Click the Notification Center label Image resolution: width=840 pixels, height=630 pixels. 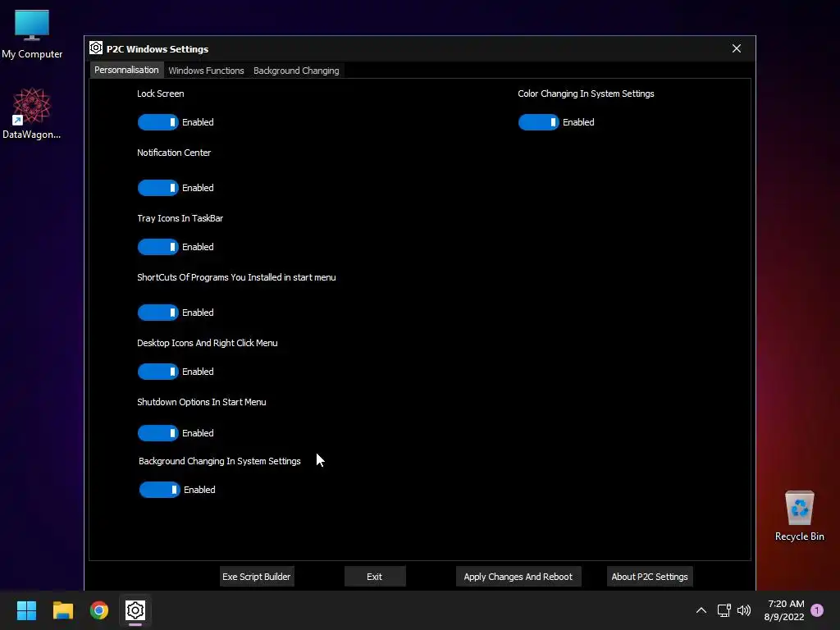174,153
